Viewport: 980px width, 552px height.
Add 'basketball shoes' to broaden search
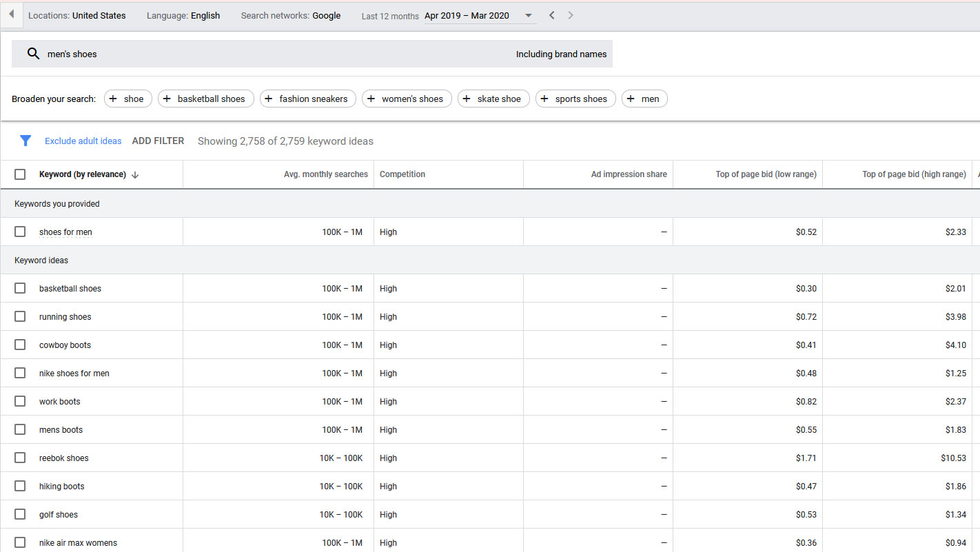[206, 99]
